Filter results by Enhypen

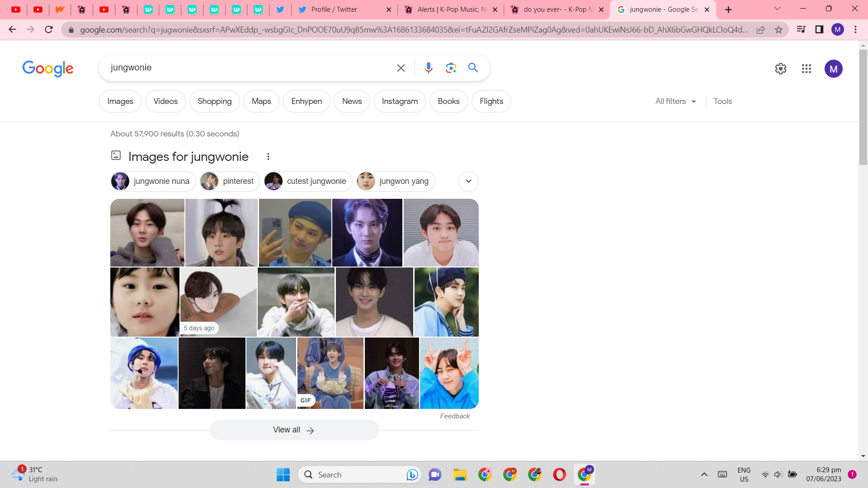[x=307, y=101]
